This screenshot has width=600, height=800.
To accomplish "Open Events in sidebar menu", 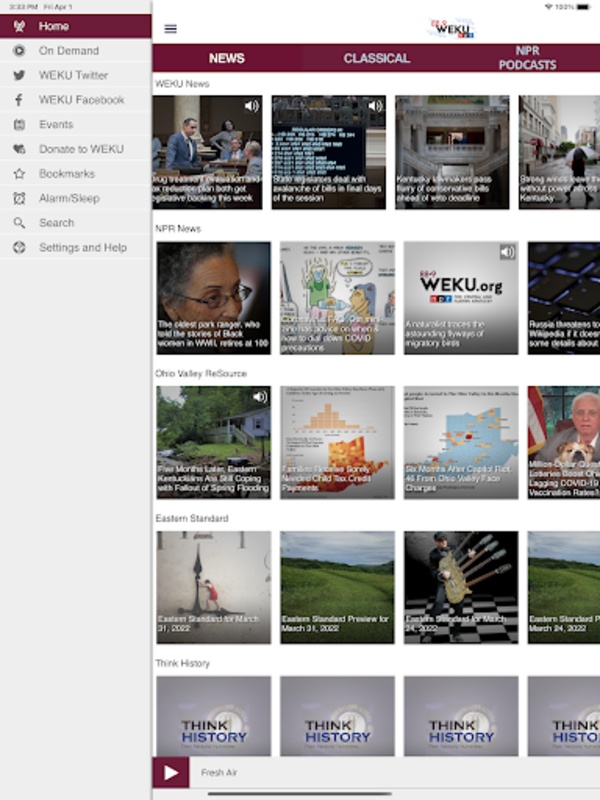I will tap(76, 124).
